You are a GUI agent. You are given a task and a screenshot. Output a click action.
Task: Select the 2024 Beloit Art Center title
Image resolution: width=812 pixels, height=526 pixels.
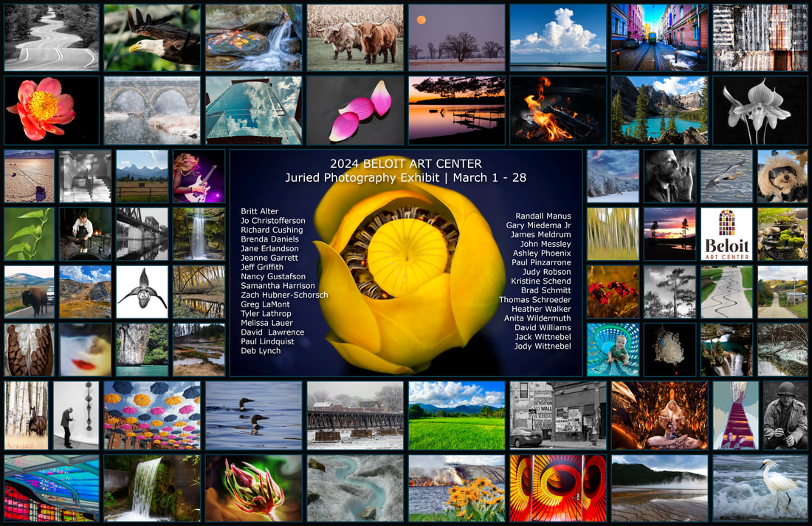[x=406, y=164]
